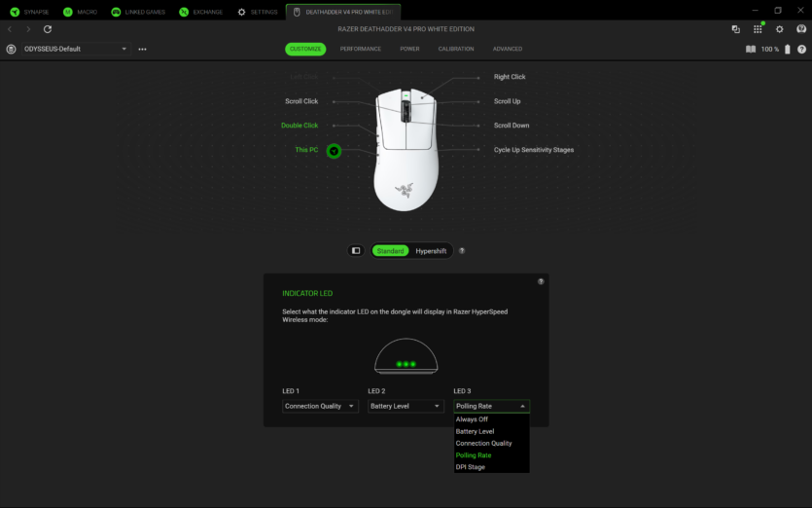Switch to the Performance tab

[x=360, y=49]
